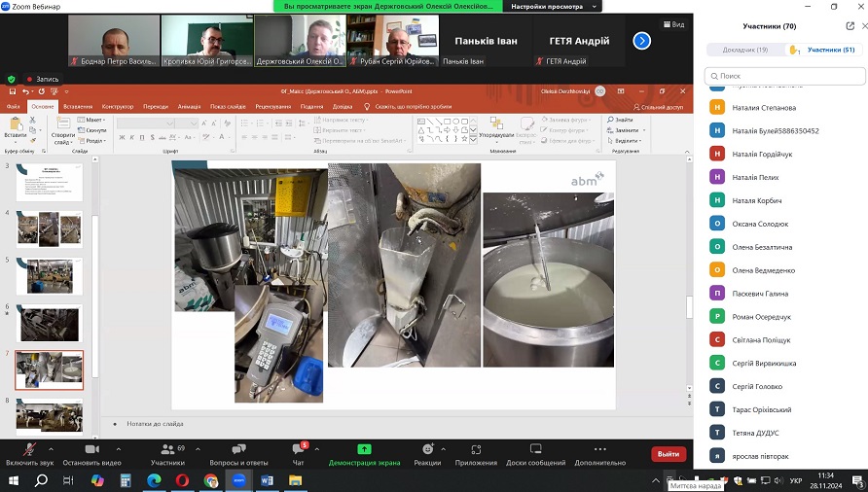Viewport: 868px width, 492px height.
Task: Leave the webinar with Выйти
Action: 669,454
